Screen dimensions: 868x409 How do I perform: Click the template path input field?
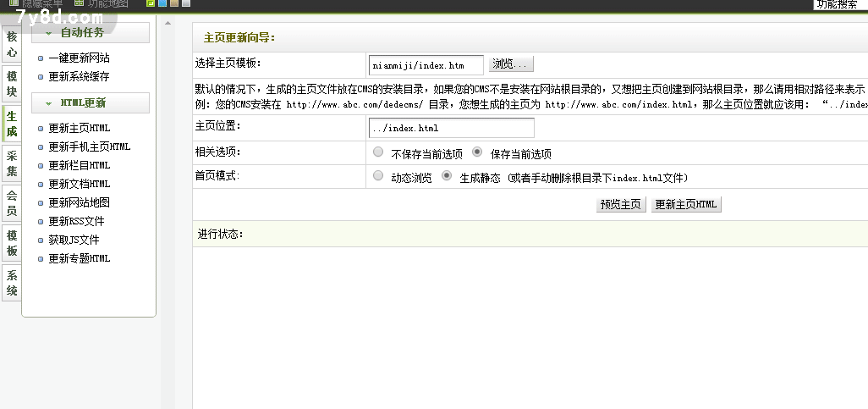(x=426, y=65)
